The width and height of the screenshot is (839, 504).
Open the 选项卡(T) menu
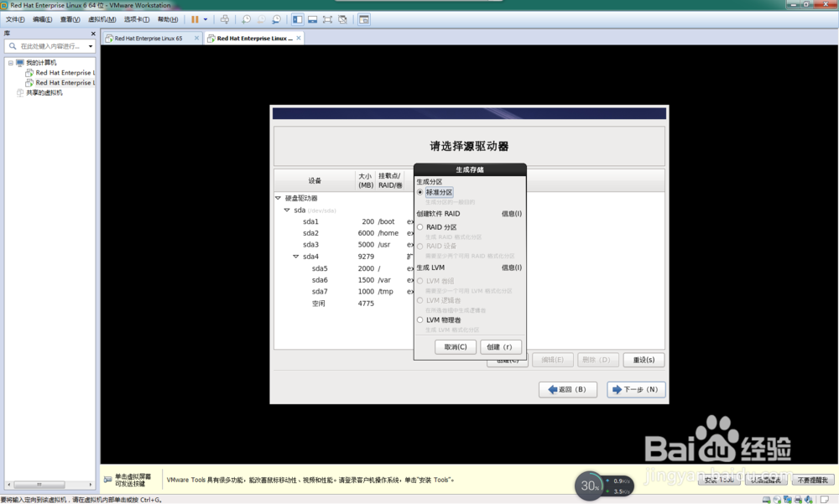point(137,19)
